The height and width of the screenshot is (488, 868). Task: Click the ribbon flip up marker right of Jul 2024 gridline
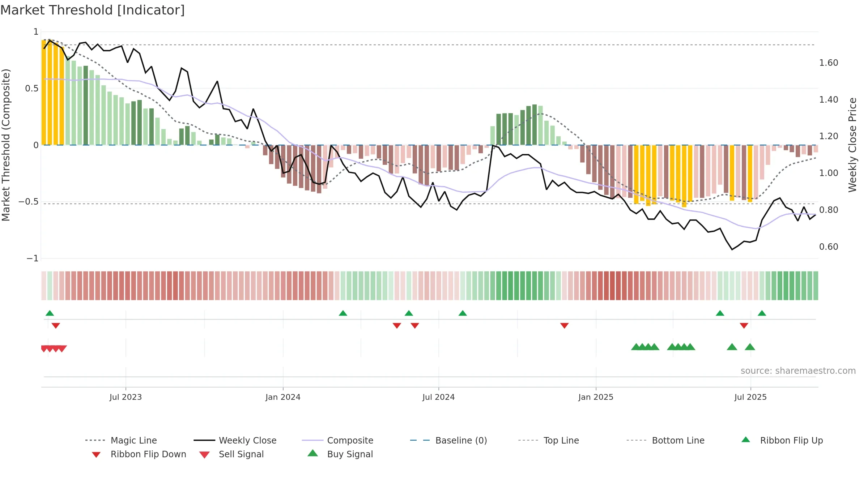(463, 313)
